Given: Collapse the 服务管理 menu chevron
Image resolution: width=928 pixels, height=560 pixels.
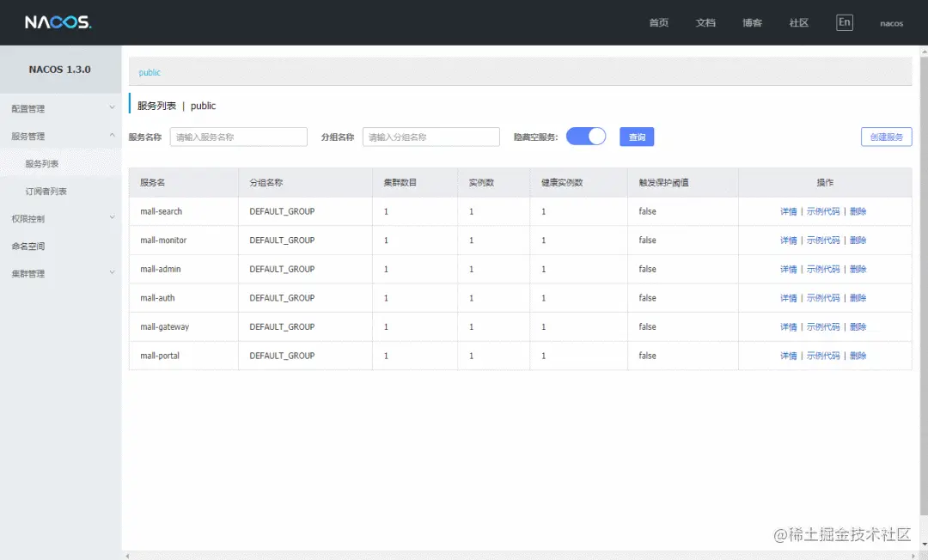Looking at the screenshot, I should 112,136.
